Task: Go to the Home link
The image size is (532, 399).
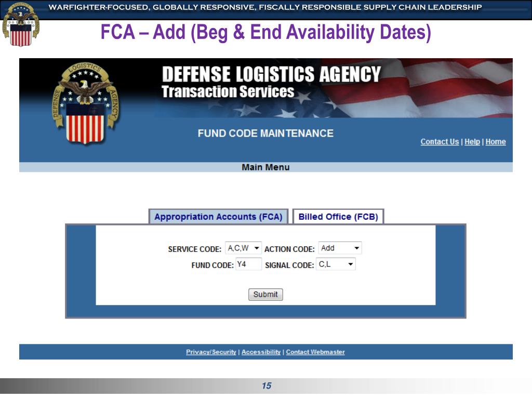Action: 496,142
